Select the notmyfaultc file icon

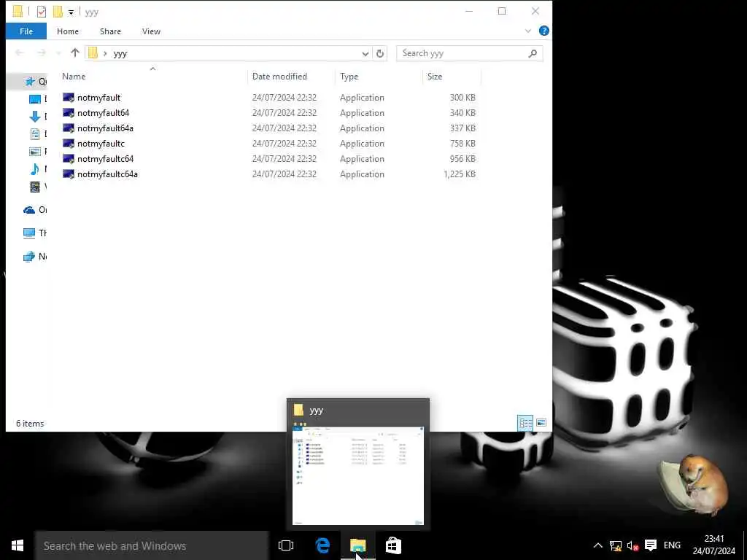pyautogui.click(x=69, y=144)
